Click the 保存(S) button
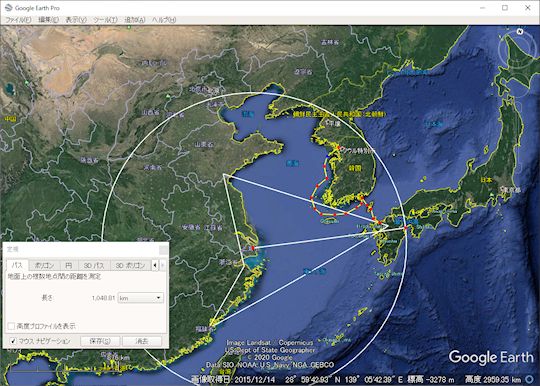 click(x=100, y=341)
